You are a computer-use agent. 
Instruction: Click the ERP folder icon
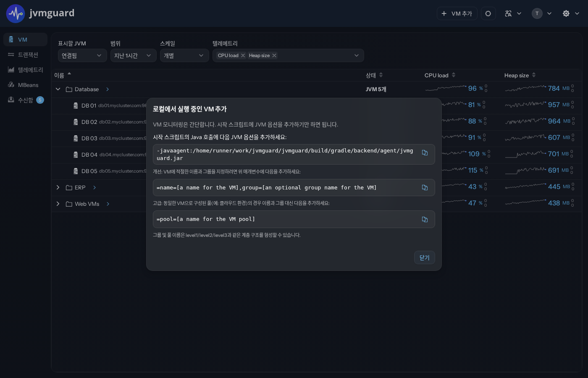click(x=69, y=188)
